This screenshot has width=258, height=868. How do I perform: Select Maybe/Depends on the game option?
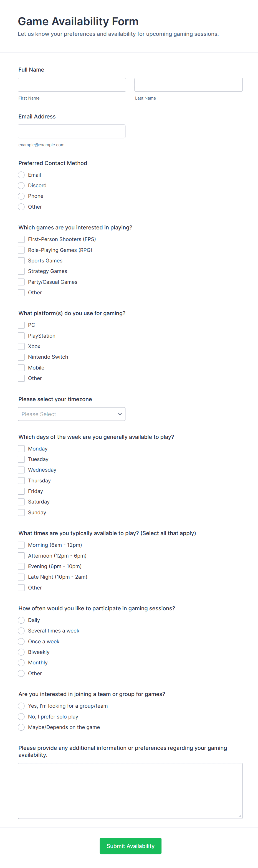(21, 727)
